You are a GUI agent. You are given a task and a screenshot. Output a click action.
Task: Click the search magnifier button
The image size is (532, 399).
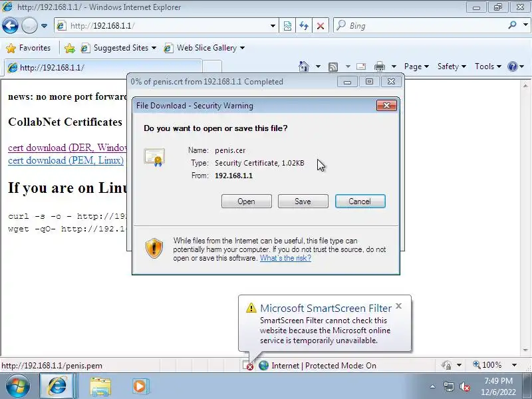(512, 25)
